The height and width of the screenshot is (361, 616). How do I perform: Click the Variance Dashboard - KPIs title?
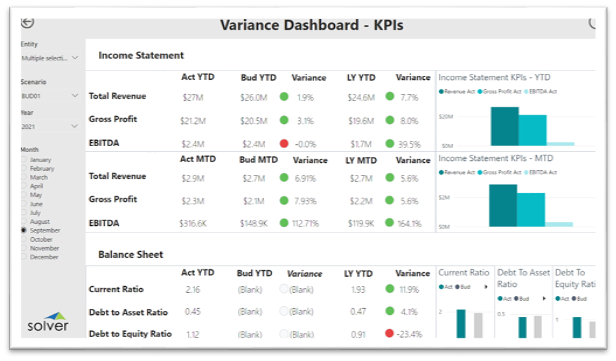click(312, 25)
